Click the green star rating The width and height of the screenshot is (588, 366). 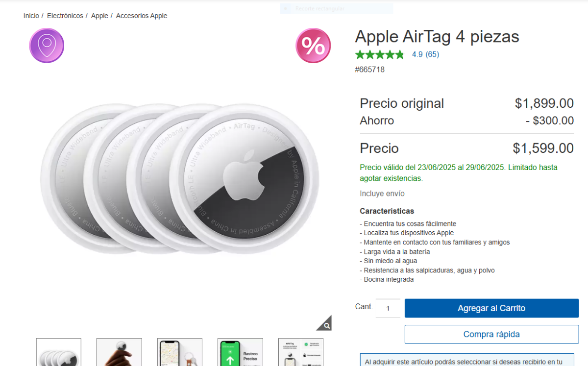click(380, 54)
